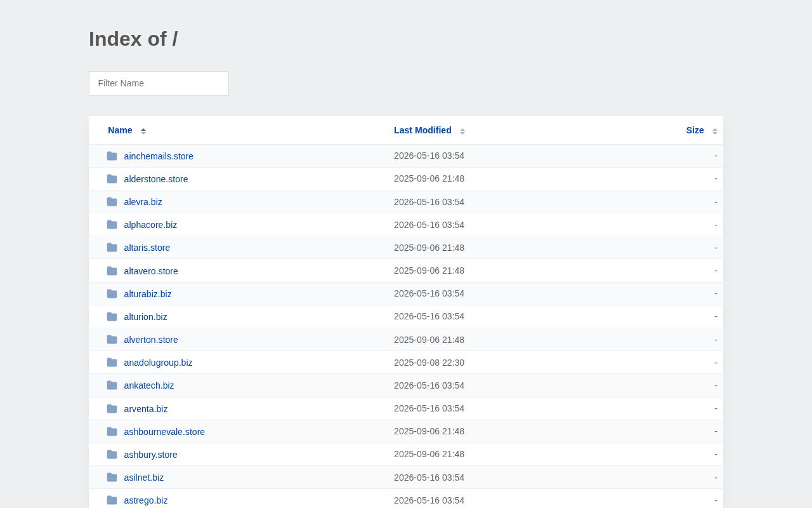812x508 pixels.
Task: Click modified date in alturion.biz row
Action: [429, 316]
